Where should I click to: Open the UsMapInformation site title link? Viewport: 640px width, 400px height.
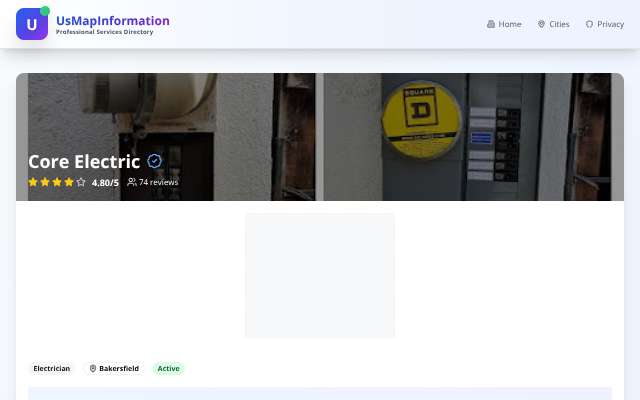tap(113, 20)
